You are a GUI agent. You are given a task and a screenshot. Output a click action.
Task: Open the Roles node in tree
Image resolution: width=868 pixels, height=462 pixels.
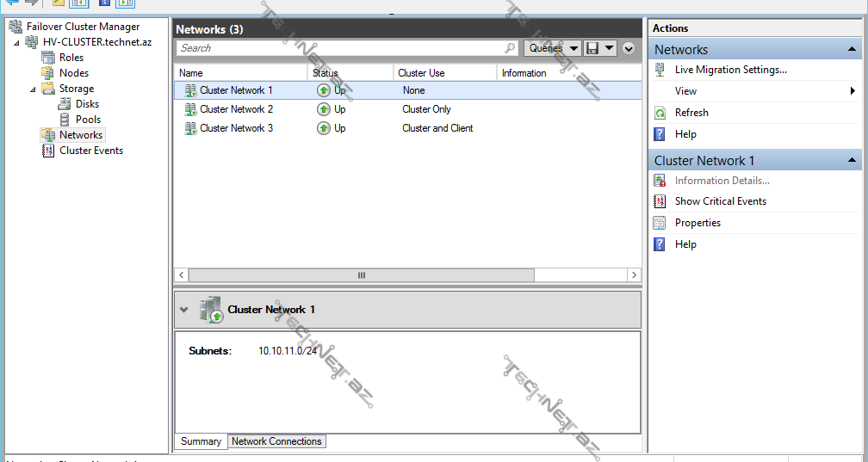click(x=71, y=58)
